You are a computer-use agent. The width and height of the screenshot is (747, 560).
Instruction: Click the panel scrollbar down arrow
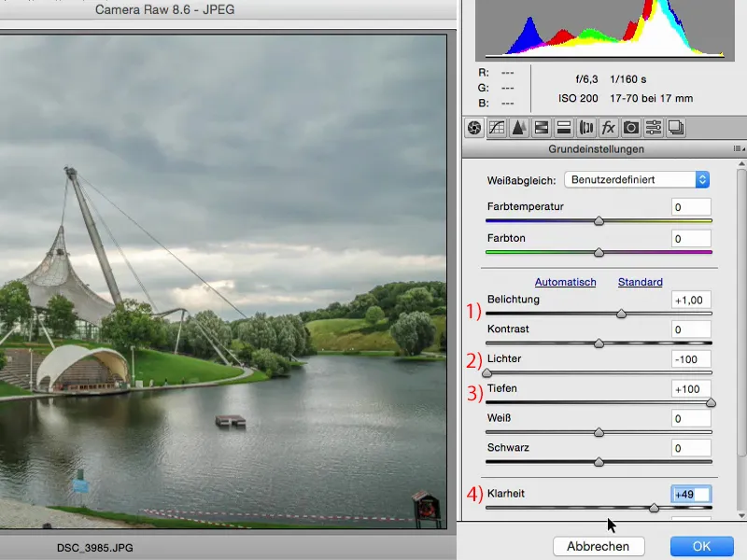pyautogui.click(x=741, y=515)
